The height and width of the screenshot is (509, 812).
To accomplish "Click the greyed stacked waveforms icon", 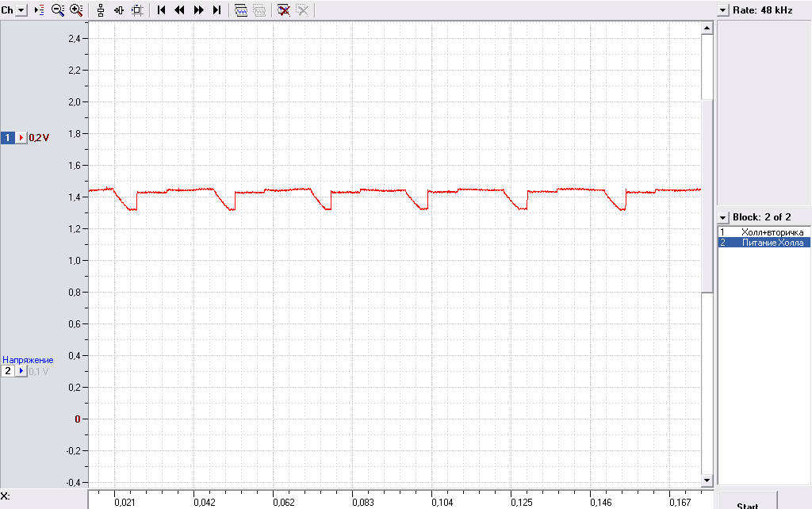I will pyautogui.click(x=259, y=10).
